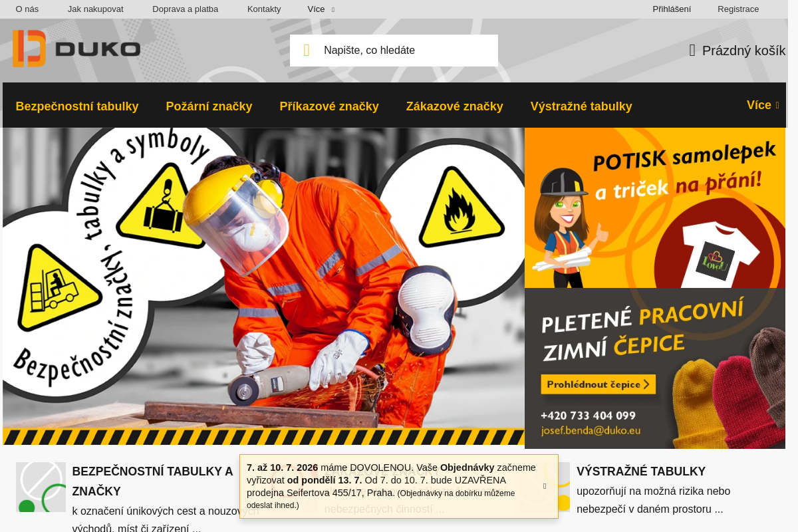Select Požární značky category
Screen dimensions: 798x532
(x=209, y=106)
